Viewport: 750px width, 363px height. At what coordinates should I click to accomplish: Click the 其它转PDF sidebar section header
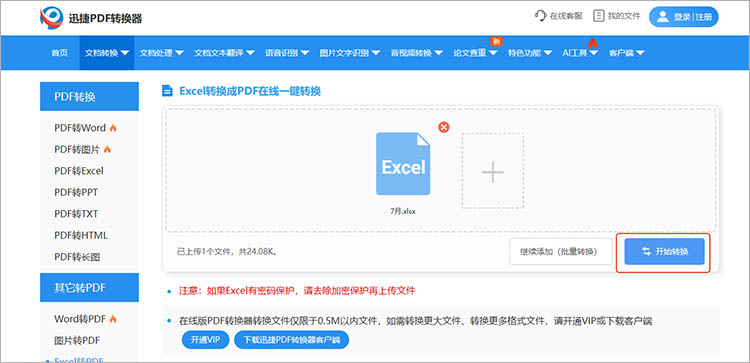pos(89,287)
